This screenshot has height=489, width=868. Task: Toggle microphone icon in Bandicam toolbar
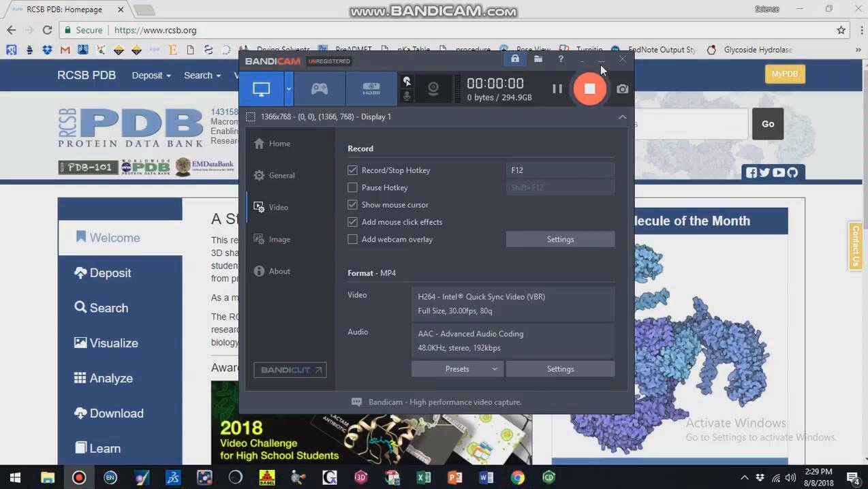coord(407,96)
